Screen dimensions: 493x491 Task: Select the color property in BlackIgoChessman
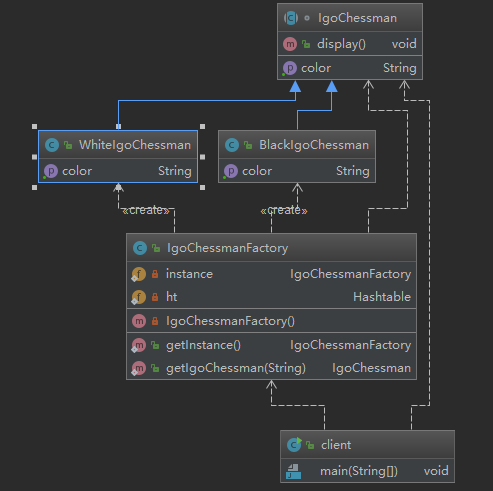coord(297,171)
